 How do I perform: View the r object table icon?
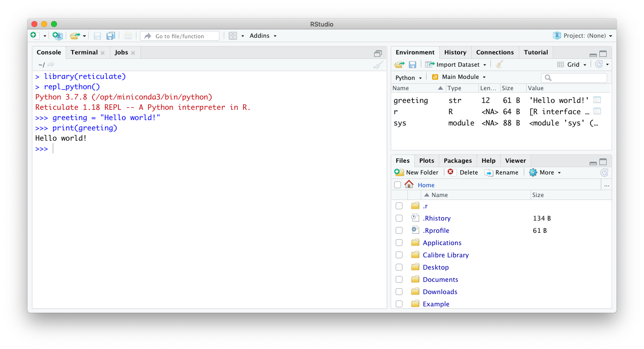[x=597, y=111]
